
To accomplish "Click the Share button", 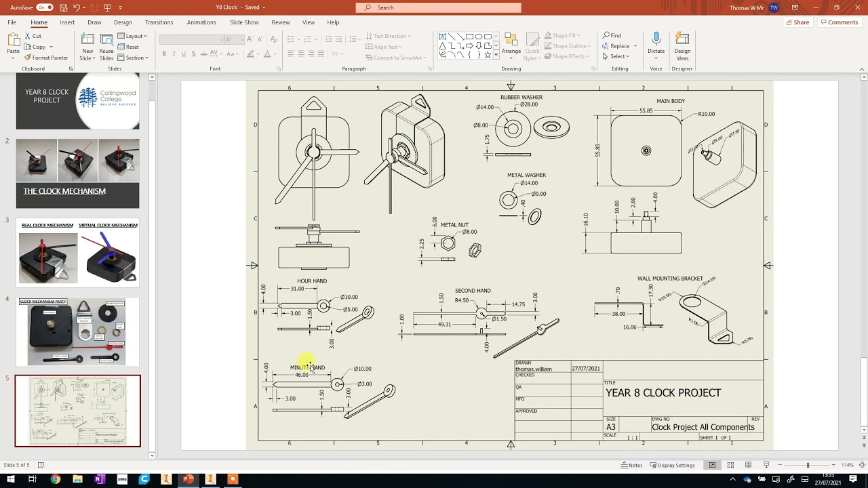I will click(x=797, y=22).
